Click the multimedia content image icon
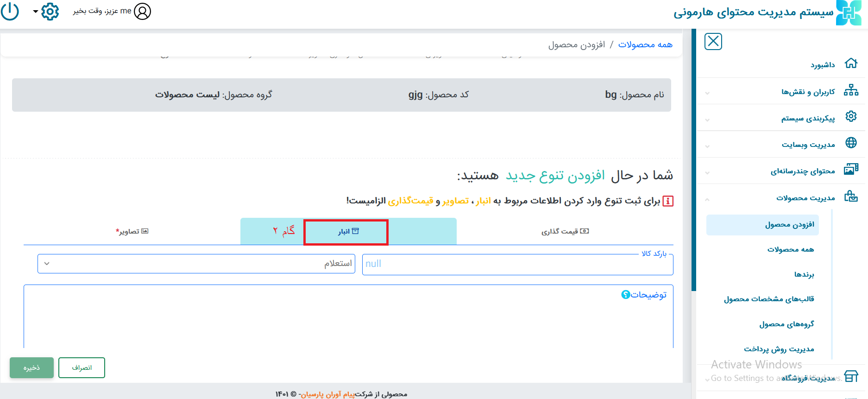This screenshot has width=868, height=399. tap(851, 169)
